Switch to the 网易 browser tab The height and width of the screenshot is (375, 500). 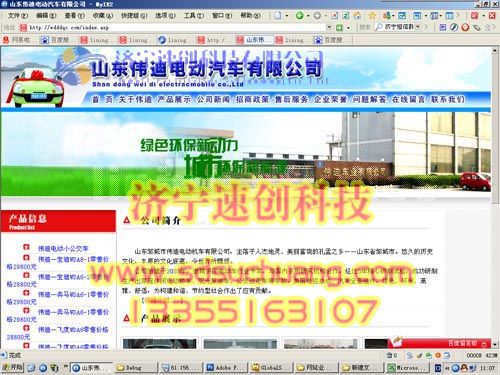(x=17, y=40)
